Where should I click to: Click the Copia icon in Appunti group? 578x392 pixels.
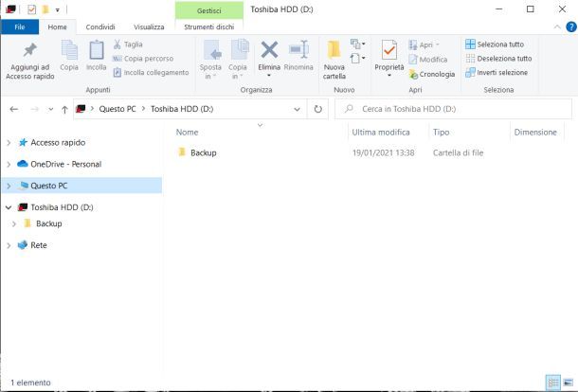(x=69, y=50)
